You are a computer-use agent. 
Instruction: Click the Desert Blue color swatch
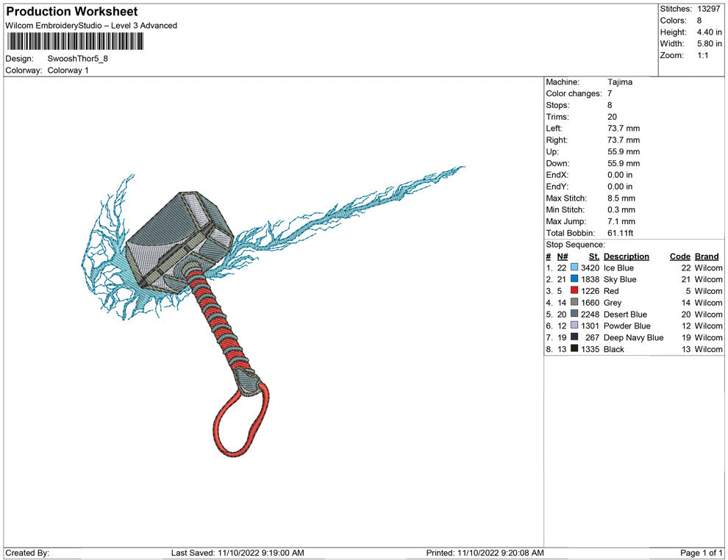574,314
